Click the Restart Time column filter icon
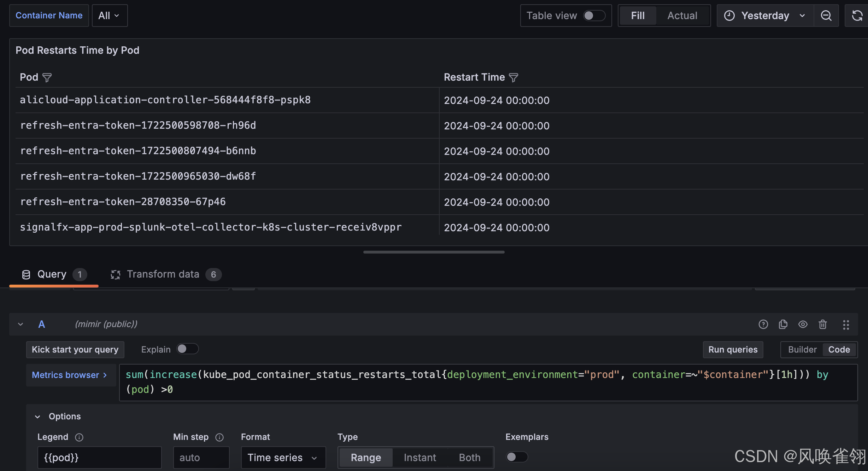The image size is (868, 471). click(514, 77)
